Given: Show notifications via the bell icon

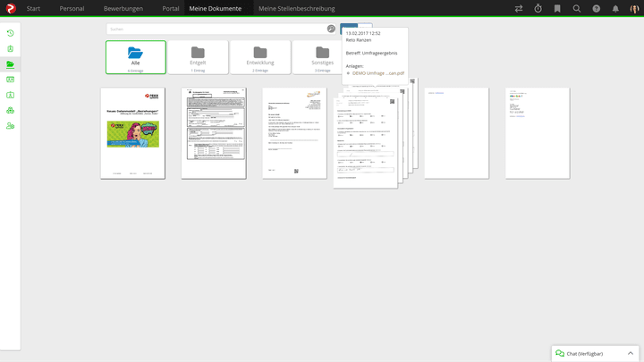Looking at the screenshot, I should 615,9.
